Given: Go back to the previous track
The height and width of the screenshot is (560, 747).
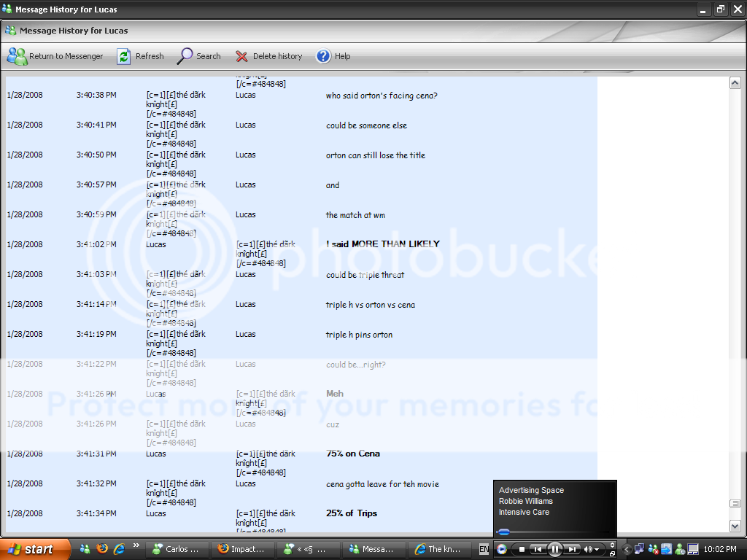Looking at the screenshot, I should (x=538, y=549).
